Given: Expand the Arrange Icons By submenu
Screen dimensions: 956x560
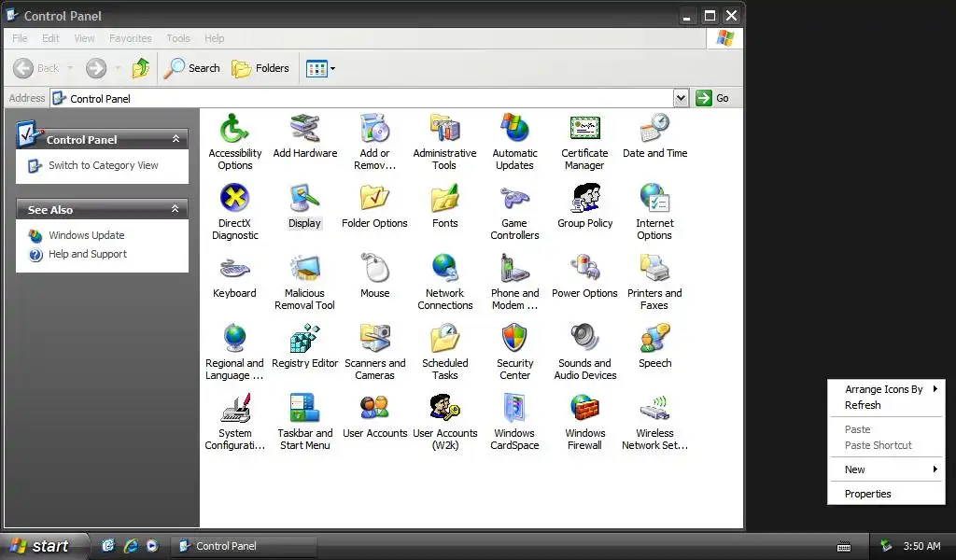Looking at the screenshot, I should [887, 389].
